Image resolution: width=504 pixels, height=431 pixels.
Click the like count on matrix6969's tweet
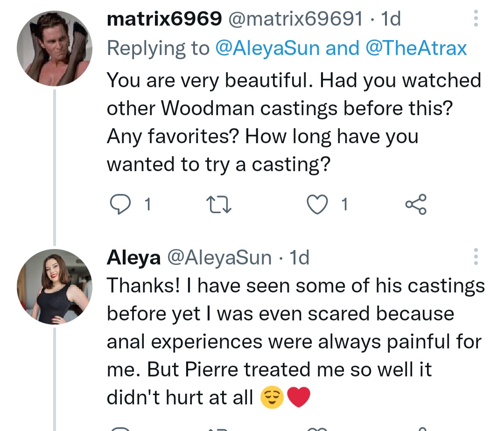344,205
